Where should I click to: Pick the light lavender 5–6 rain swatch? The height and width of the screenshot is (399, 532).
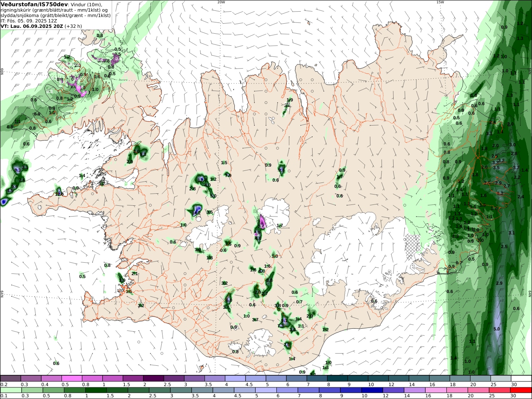tap(266, 390)
